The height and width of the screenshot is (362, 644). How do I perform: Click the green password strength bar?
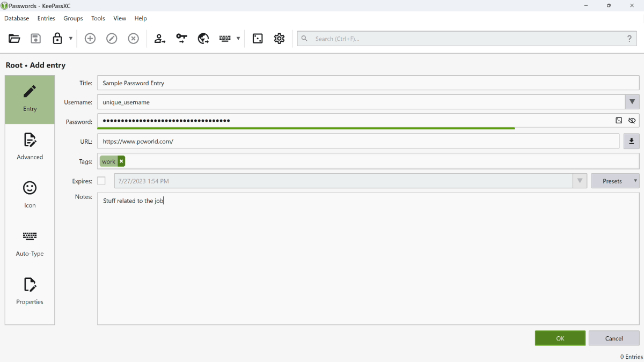click(x=306, y=128)
